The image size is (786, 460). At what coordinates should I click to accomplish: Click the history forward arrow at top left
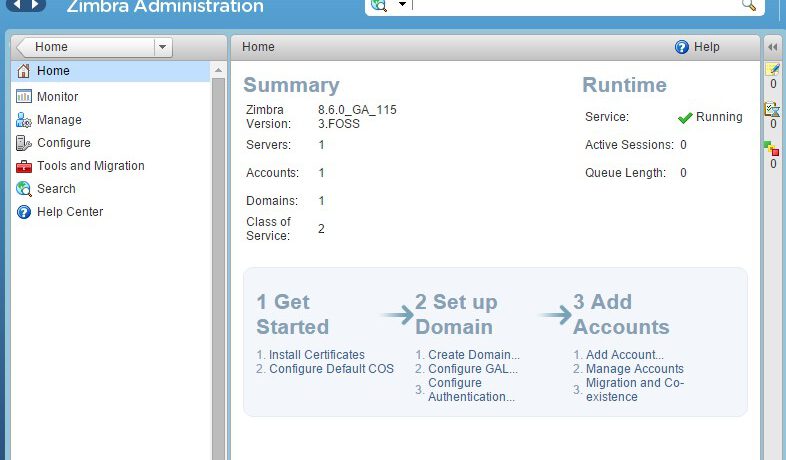tap(35, 5)
